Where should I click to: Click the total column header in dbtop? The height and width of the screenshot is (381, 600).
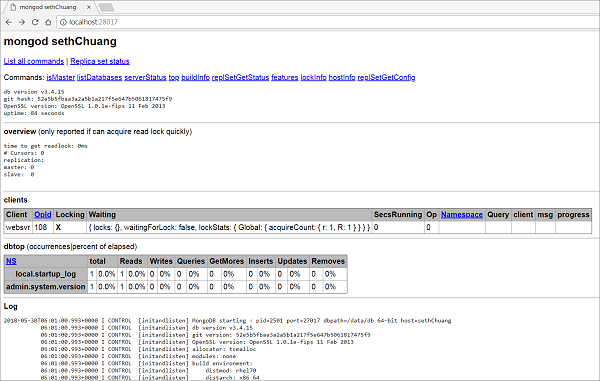(x=103, y=261)
